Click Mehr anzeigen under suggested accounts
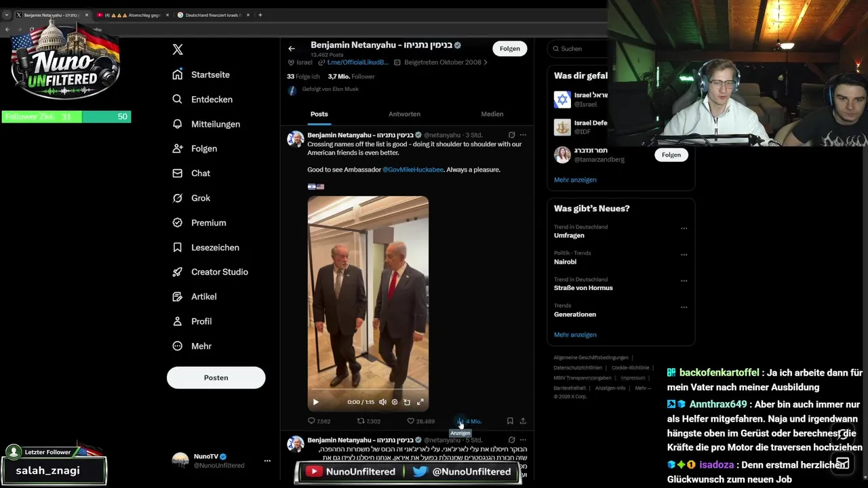This screenshot has height=488, width=868. point(575,180)
